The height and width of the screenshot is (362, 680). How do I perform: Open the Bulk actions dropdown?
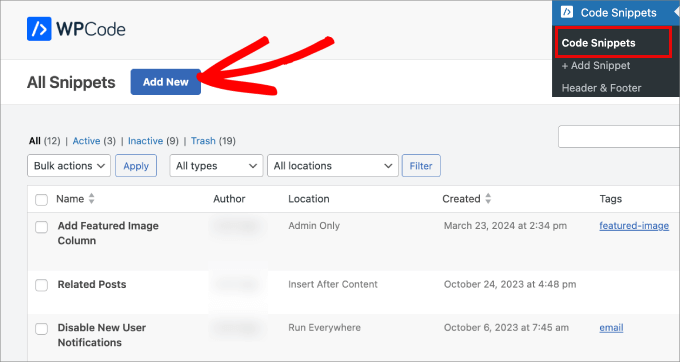click(x=69, y=166)
